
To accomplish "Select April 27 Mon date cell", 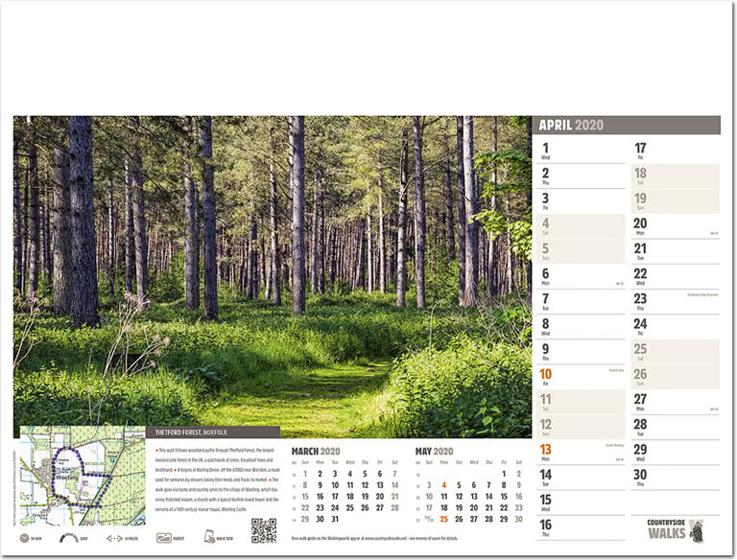I will (x=675, y=402).
